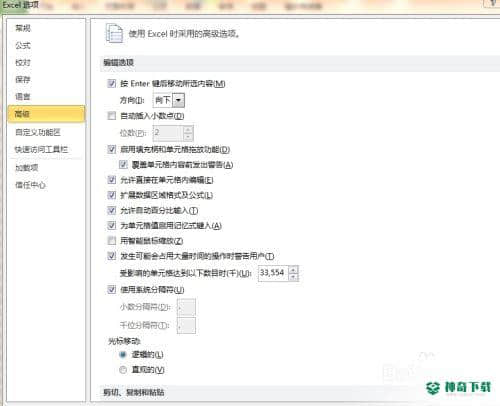Enable 用智能鼠标缩放 checkbox
Screen dimensions: 500x406
112,240
